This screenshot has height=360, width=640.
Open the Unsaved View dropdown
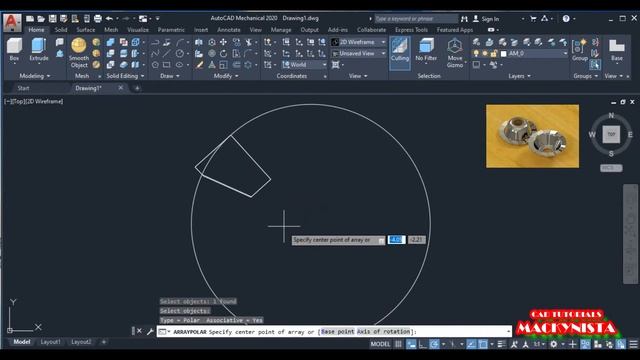[358, 53]
